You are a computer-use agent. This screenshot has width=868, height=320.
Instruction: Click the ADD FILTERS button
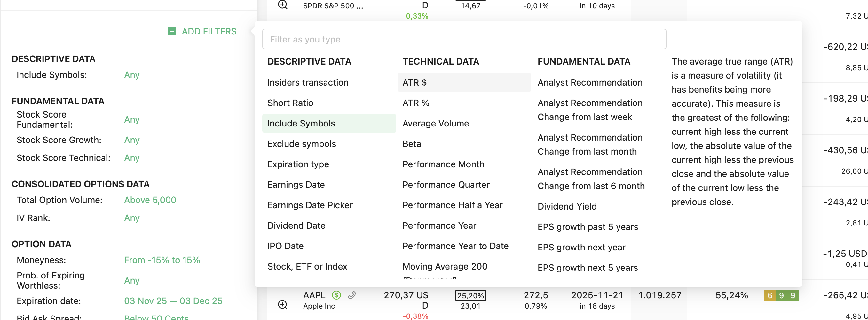pos(209,32)
